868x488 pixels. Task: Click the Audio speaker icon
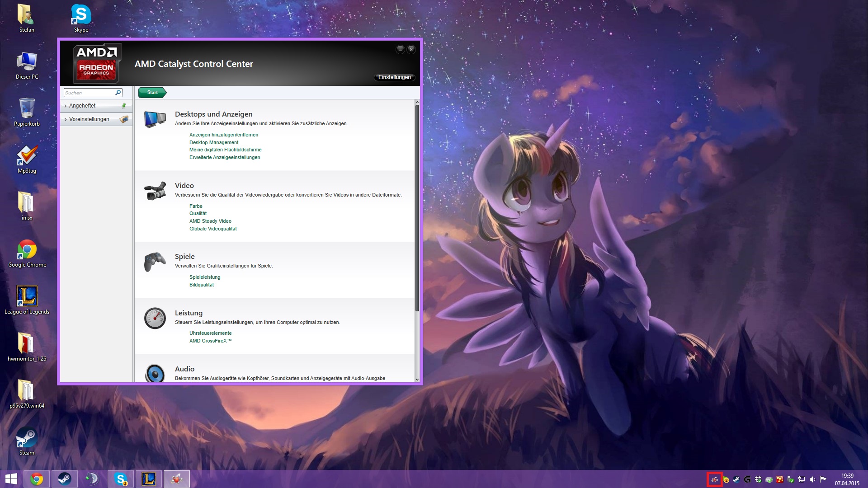pos(155,373)
